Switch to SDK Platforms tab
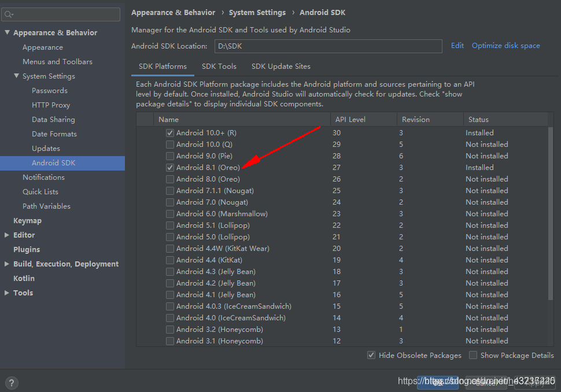Screen dimensions: 561x392 point(163,66)
